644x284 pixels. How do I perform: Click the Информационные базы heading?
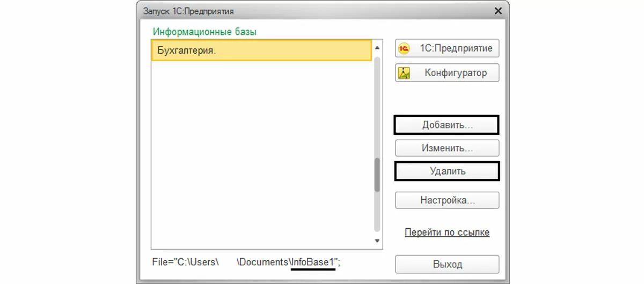tap(204, 32)
